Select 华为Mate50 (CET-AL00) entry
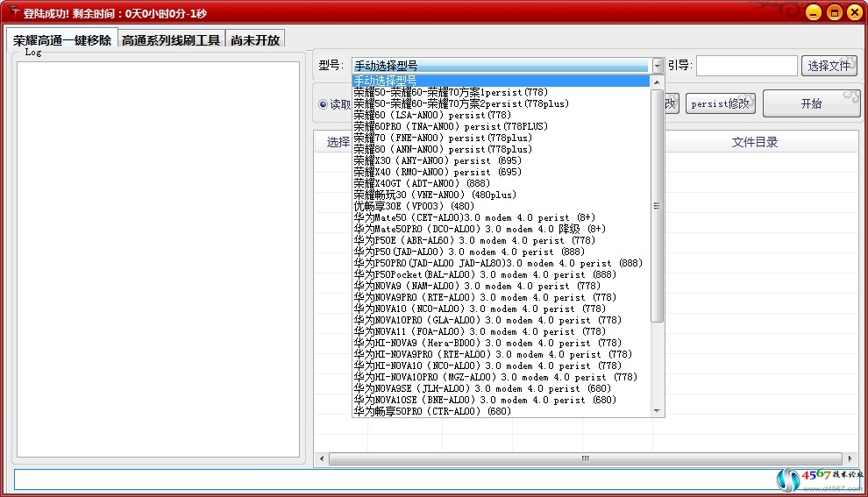Screen dimensions: 868x497 pos(501,217)
